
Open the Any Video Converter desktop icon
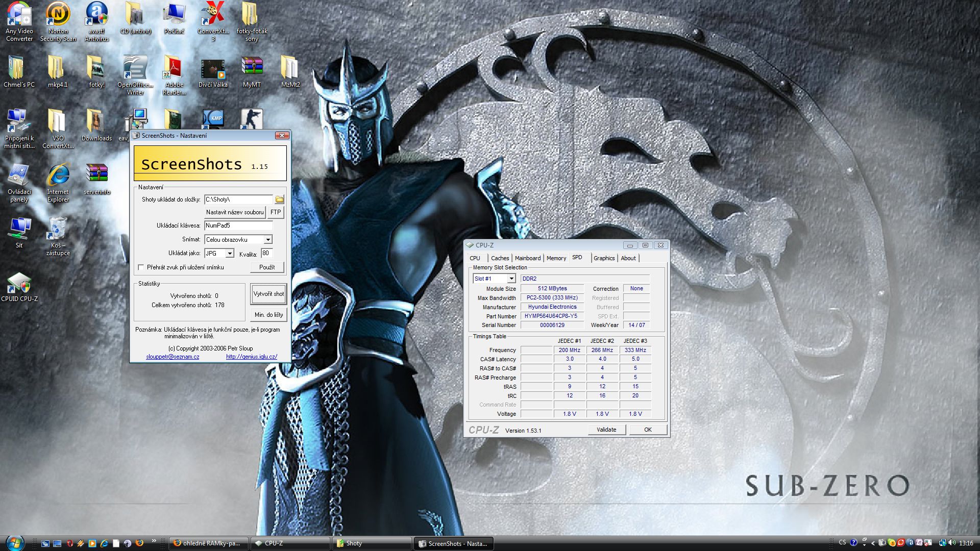click(x=19, y=15)
